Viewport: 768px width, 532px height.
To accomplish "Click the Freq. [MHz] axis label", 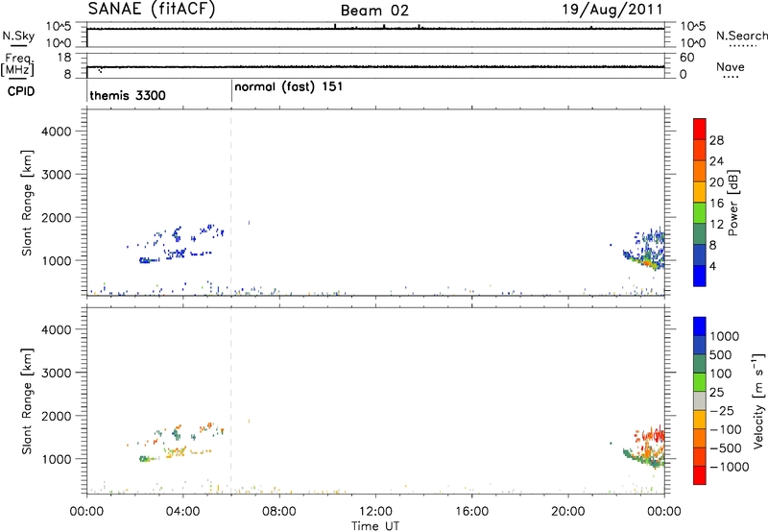I will (17, 65).
